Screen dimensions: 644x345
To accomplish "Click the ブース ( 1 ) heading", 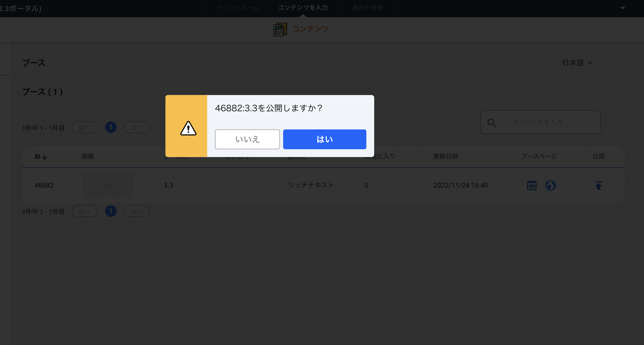I will tap(43, 92).
